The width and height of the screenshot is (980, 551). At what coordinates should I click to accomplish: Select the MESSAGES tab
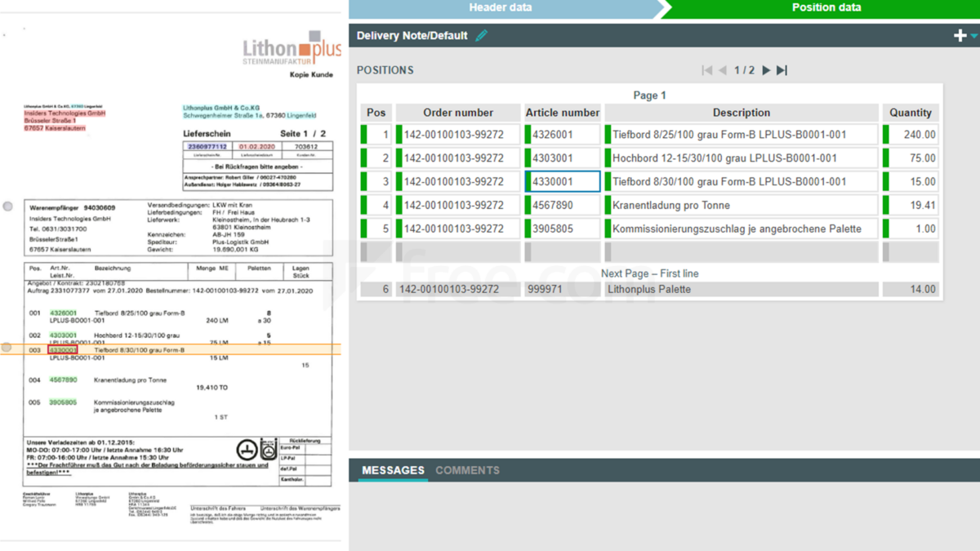[x=392, y=470]
